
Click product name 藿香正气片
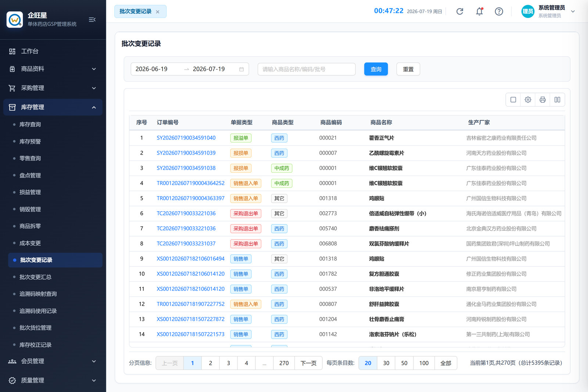[x=381, y=138]
